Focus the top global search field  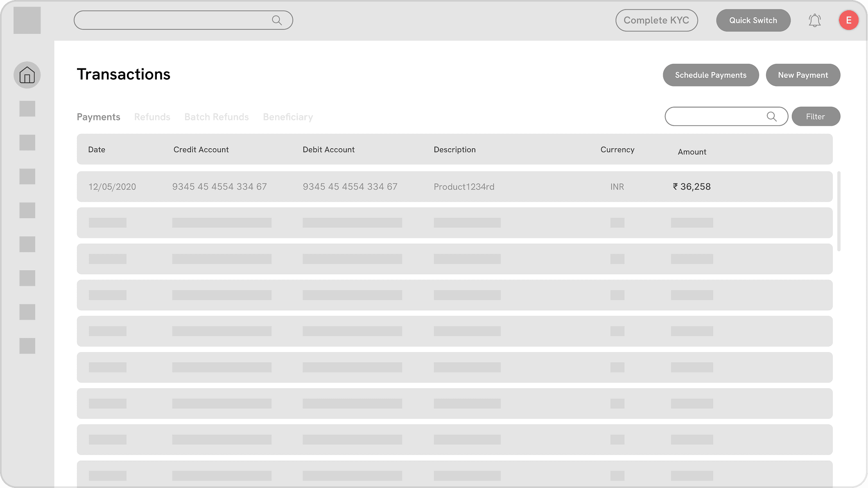[172, 20]
